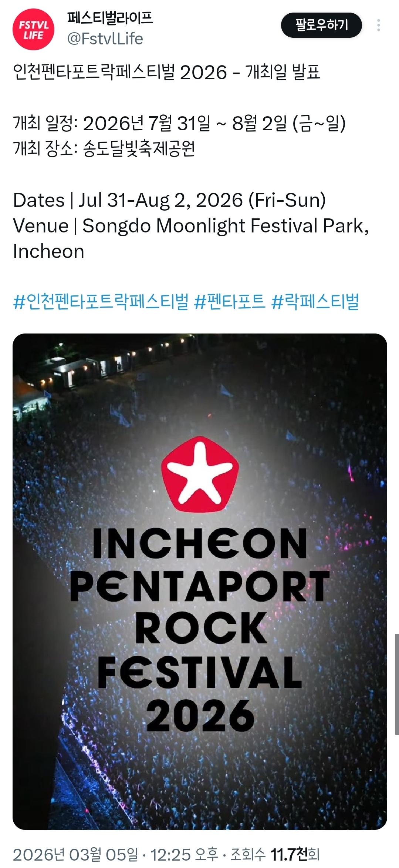This screenshot has height=868, width=399.
Task: Click the post timestamp 2026년 03월 05일
Action: pyautogui.click(x=75, y=855)
